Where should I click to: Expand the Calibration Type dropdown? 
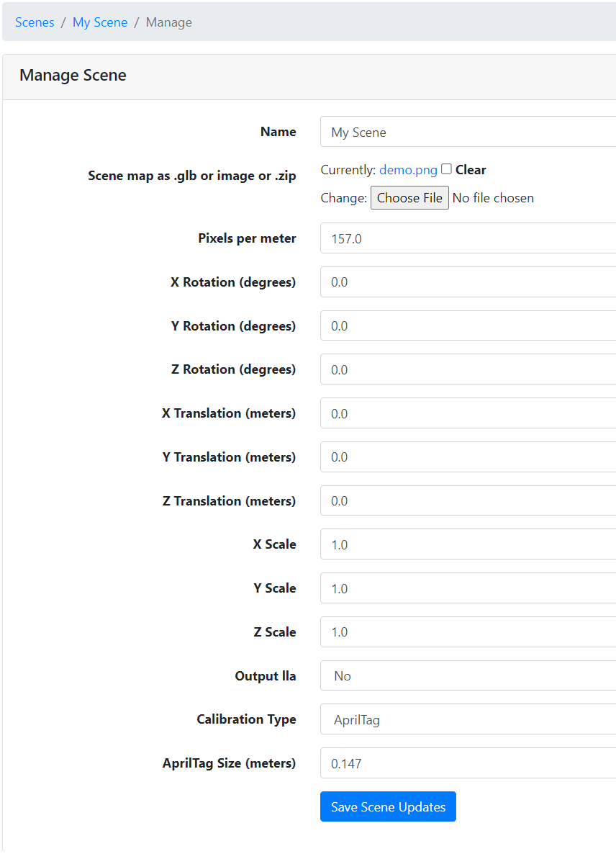point(468,719)
